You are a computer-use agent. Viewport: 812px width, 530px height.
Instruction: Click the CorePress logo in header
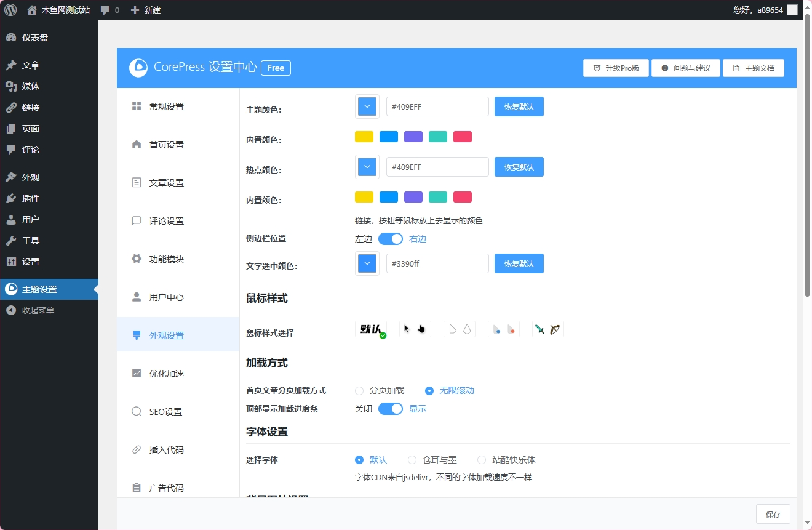[138, 68]
